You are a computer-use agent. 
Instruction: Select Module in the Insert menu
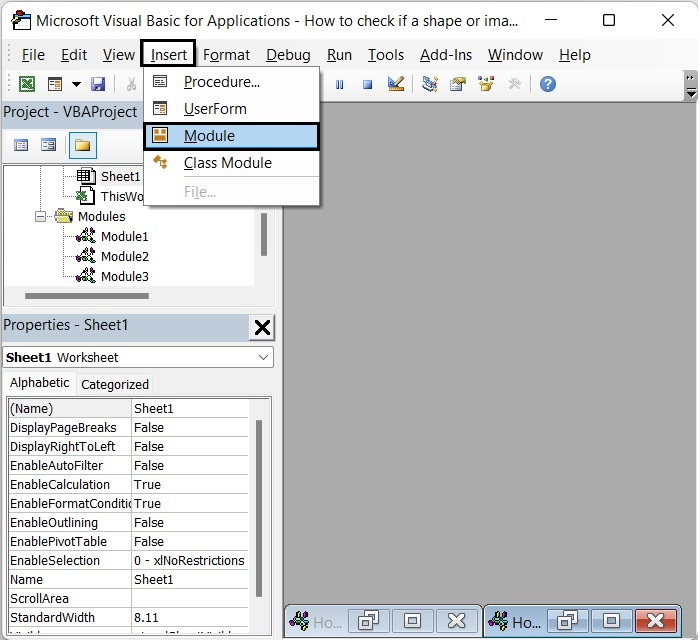tap(231, 136)
